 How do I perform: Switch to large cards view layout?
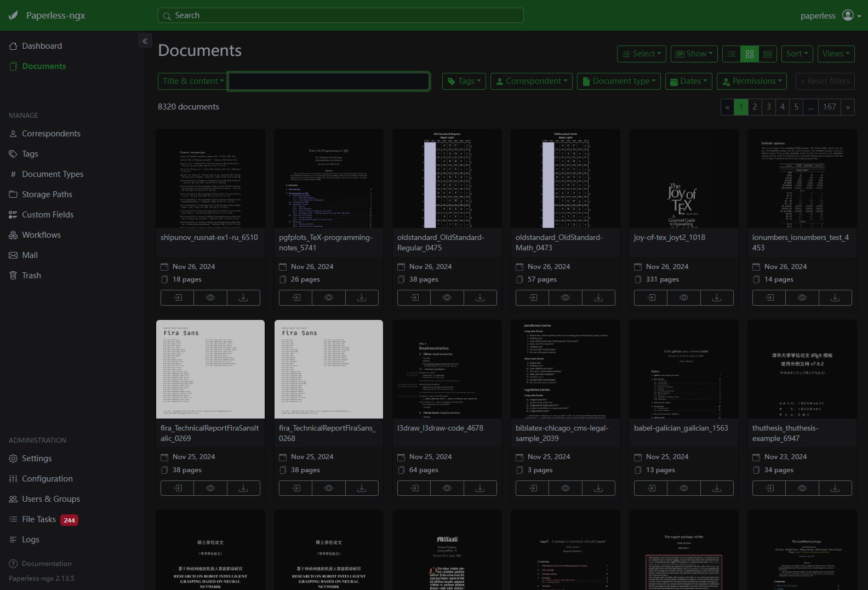coord(768,54)
